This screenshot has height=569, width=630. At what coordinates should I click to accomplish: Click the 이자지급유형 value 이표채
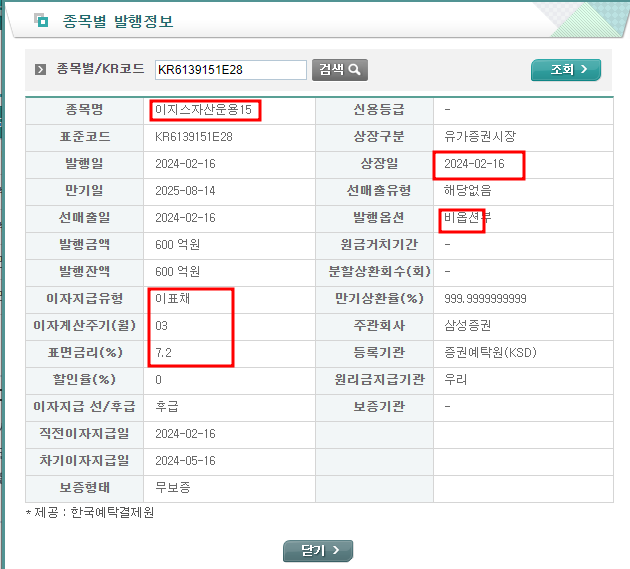click(x=172, y=298)
